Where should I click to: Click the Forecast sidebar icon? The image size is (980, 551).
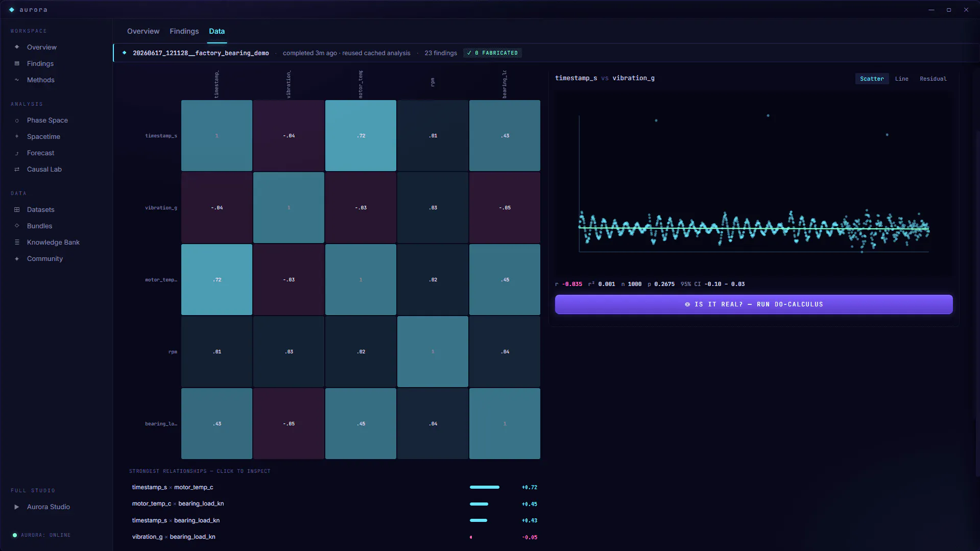(17, 153)
